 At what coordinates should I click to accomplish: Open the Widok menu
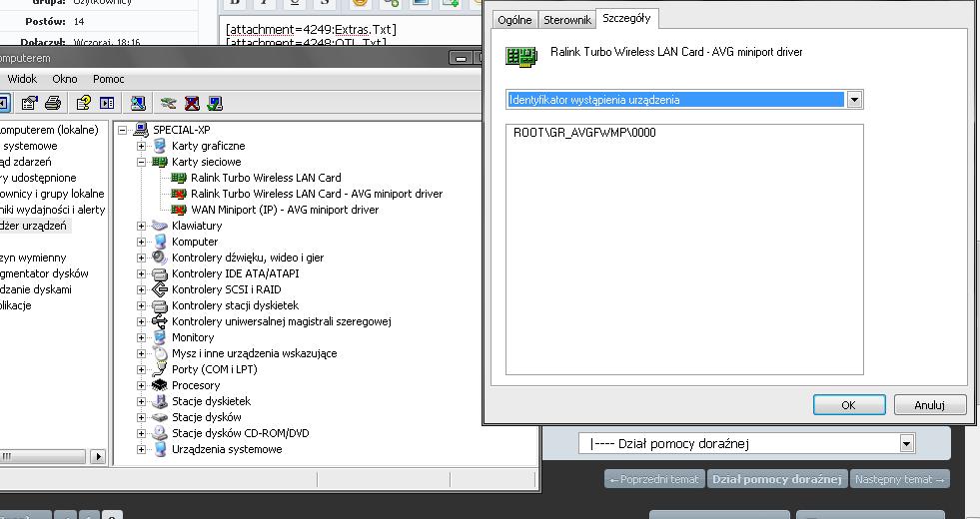22,79
